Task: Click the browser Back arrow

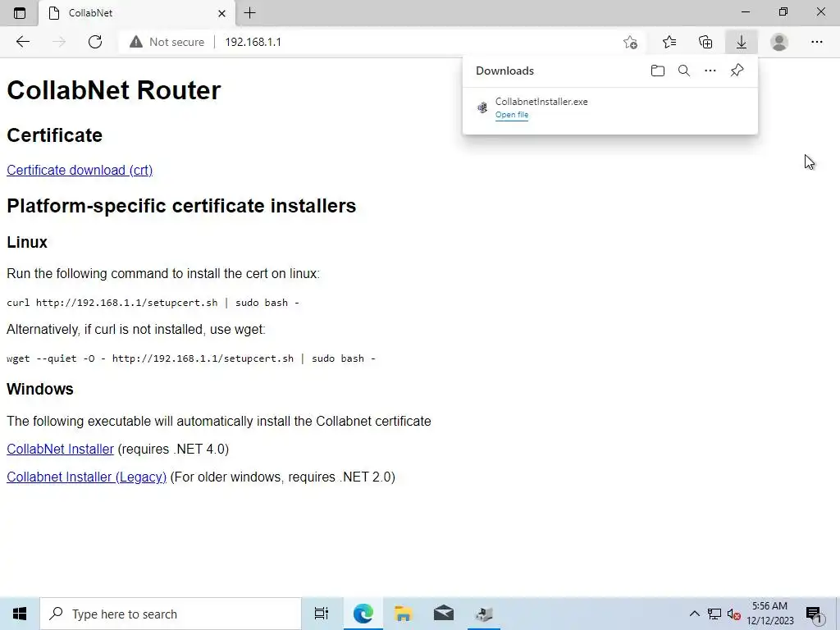Action: pyautogui.click(x=22, y=42)
